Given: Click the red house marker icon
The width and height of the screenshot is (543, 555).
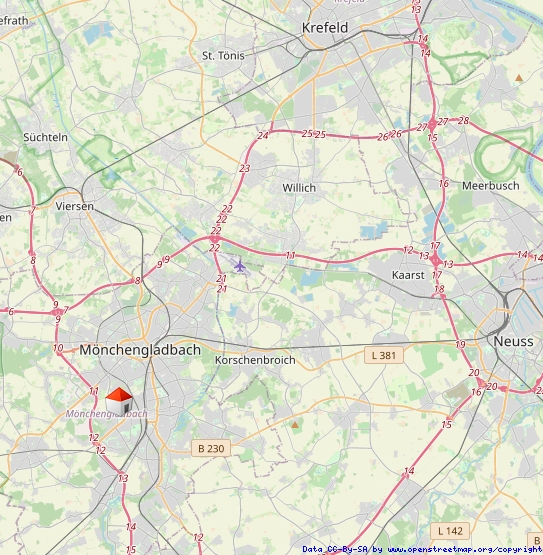Looking at the screenshot, I should click(x=119, y=401).
